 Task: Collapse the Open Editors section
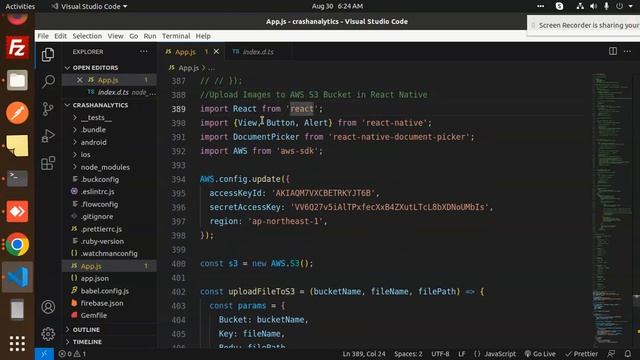click(x=95, y=68)
